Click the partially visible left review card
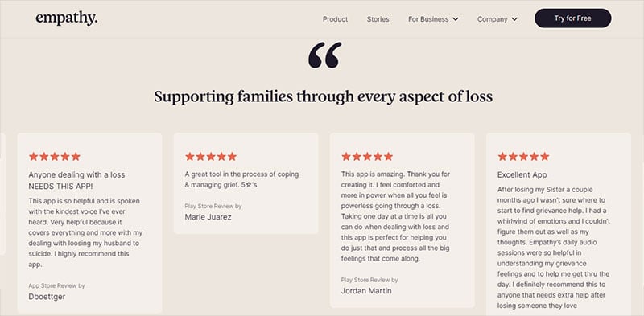 2,194
